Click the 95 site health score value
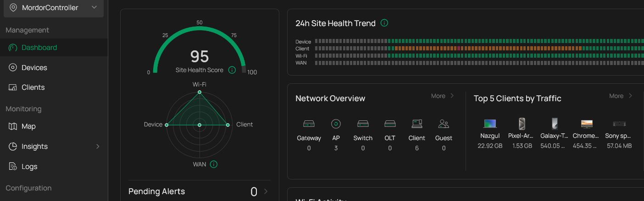Viewport: 644px width, 201px height. click(200, 57)
